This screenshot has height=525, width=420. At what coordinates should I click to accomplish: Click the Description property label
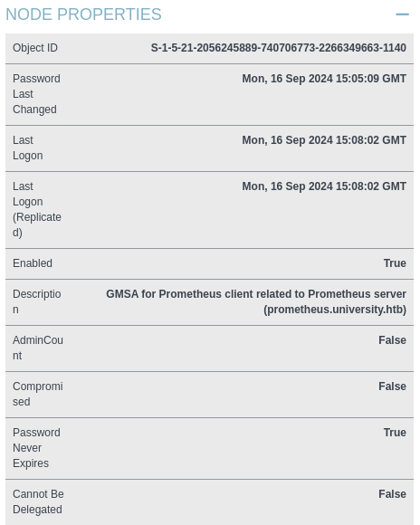[37, 302]
